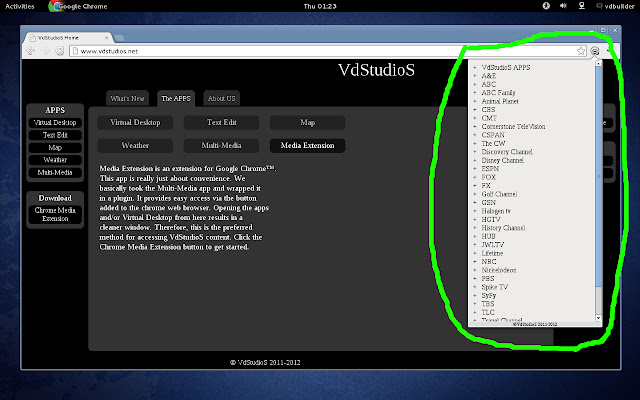This screenshot has height=400, width=640.
Task: Click the Text Edit button in main panel
Action: [221, 122]
